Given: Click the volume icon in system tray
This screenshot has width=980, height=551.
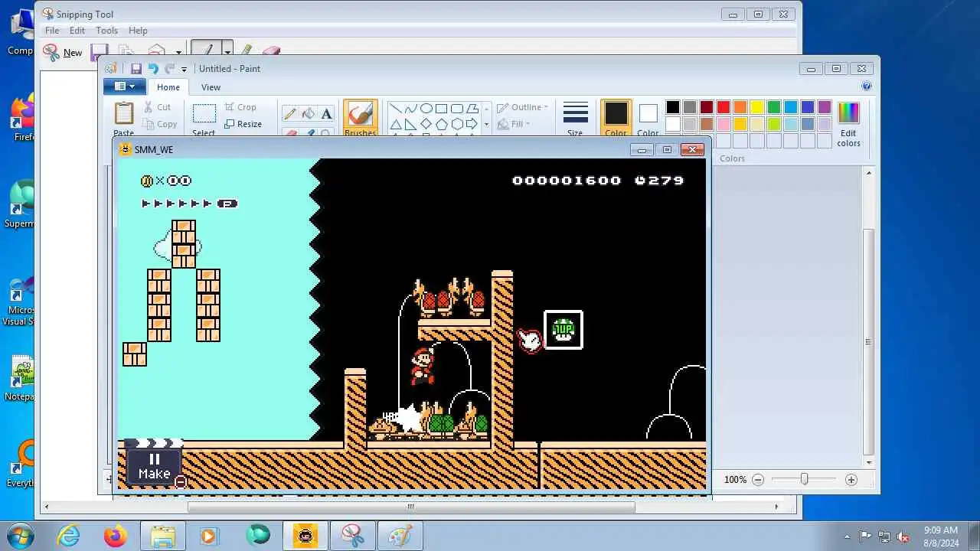Looking at the screenshot, I should pos(903,536).
